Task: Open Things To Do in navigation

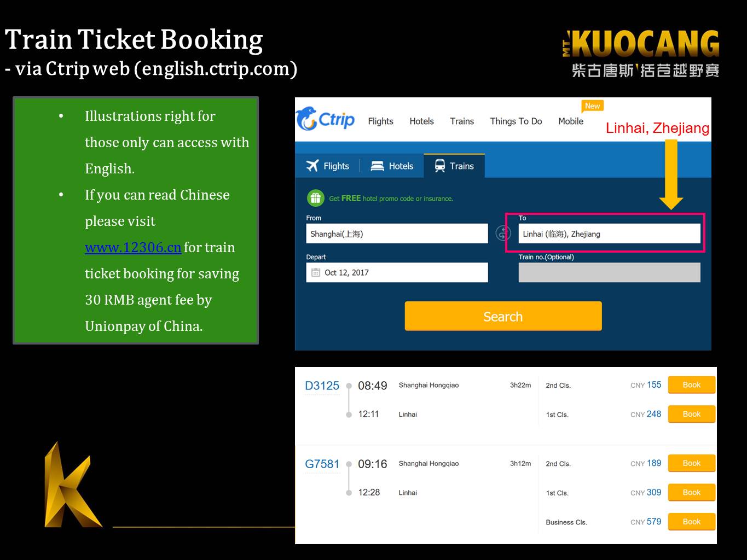Action: 516,121
